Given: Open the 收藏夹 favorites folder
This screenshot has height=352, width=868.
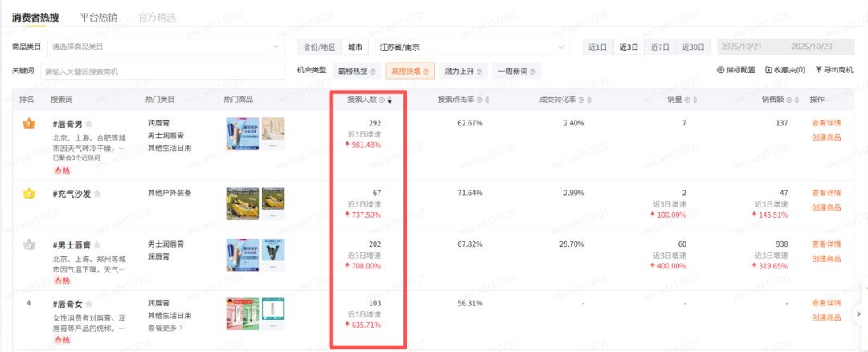Looking at the screenshot, I should (x=784, y=71).
